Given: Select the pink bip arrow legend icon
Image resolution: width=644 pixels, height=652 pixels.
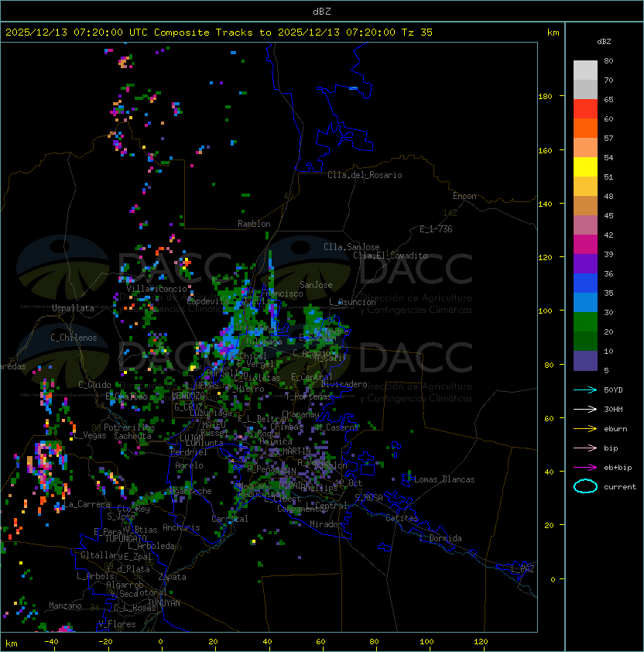Looking at the screenshot, I should click(x=585, y=448).
